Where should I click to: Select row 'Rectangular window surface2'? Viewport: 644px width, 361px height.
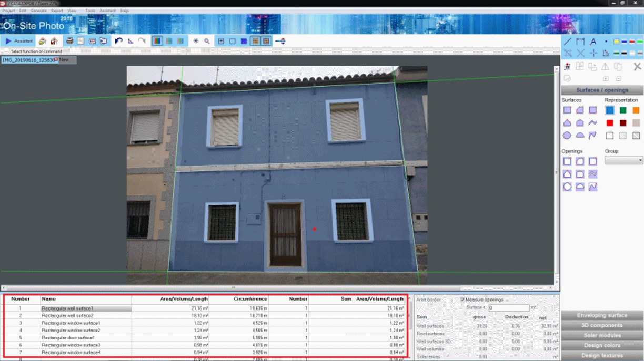[x=206, y=331]
